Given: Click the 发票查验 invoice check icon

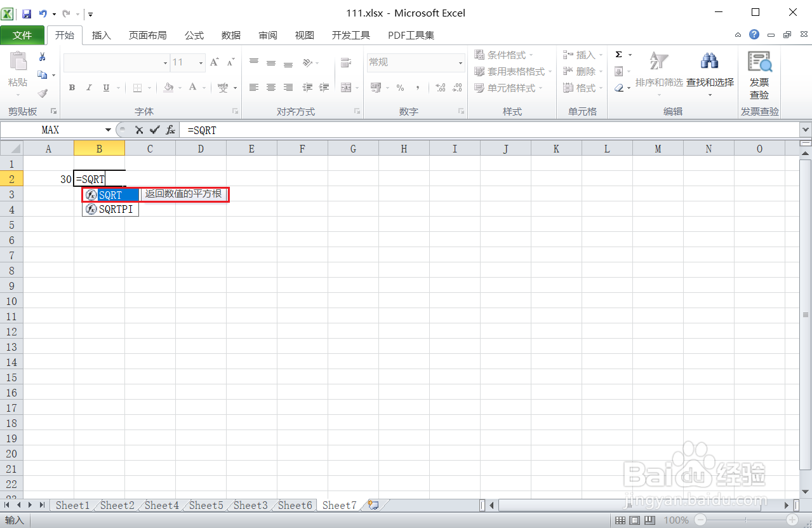Looking at the screenshot, I should click(759, 75).
